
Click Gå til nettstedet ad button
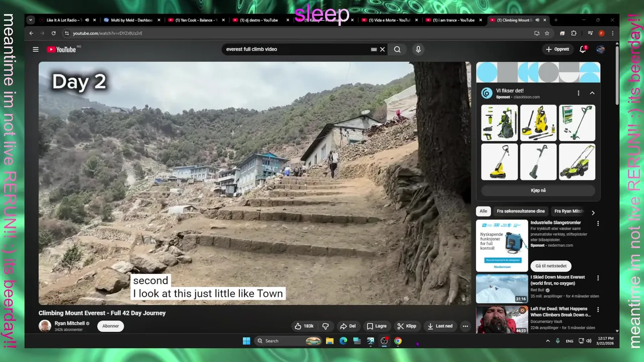[x=551, y=266]
